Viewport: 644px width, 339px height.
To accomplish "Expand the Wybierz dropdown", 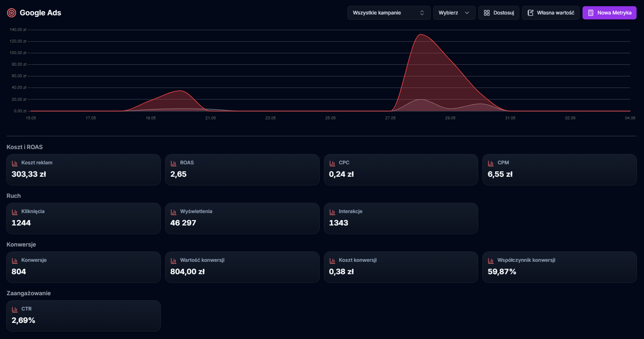I will click(454, 13).
